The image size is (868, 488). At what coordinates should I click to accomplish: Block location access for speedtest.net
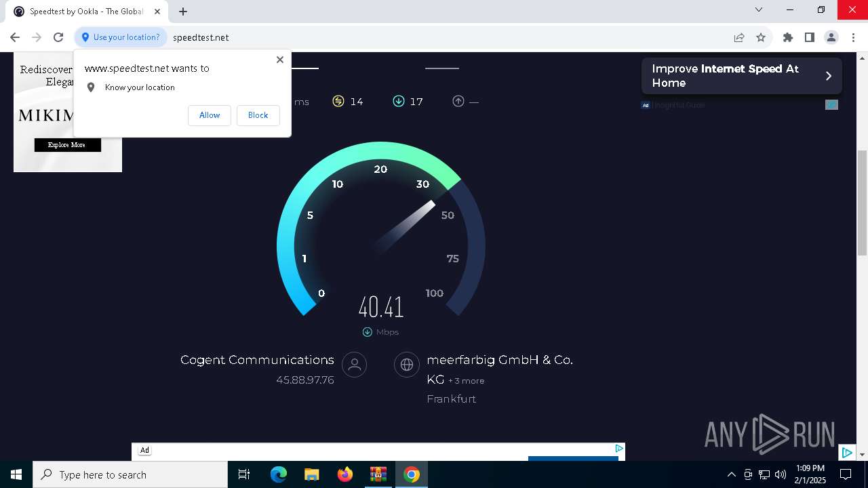click(258, 115)
